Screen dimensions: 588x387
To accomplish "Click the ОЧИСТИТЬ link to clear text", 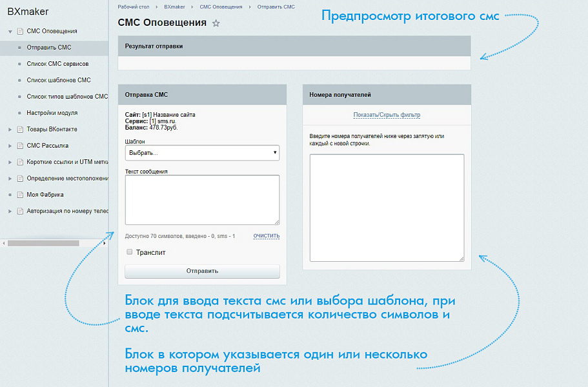I will pos(267,235).
